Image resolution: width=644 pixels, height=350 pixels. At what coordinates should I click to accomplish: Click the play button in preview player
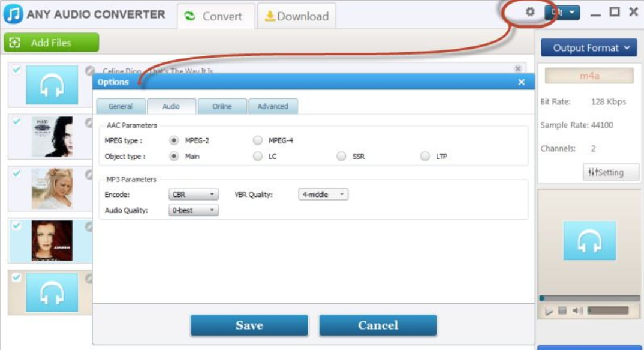click(x=549, y=311)
